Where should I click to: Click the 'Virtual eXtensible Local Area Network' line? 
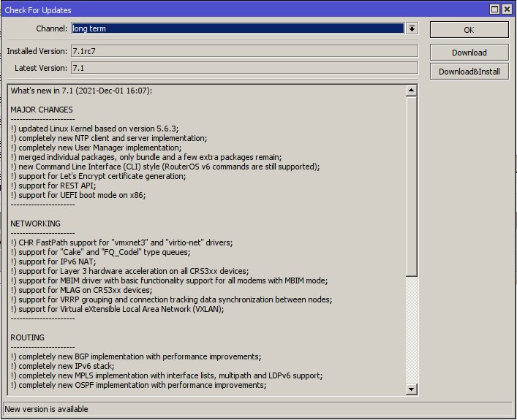coord(118,309)
